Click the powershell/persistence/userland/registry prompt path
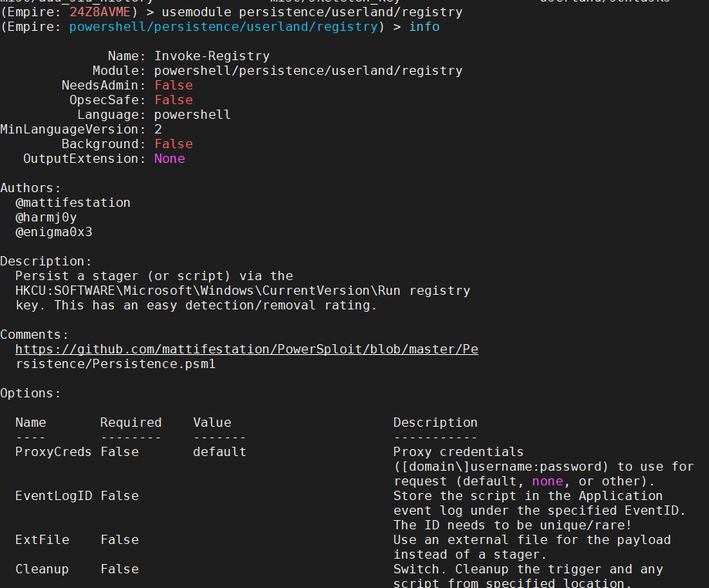Viewport: 709px width, 588px height. coord(224,26)
